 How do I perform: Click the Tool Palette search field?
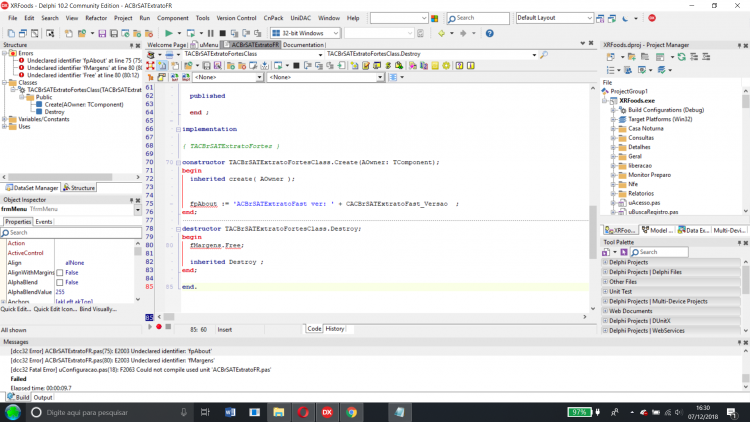click(x=659, y=252)
